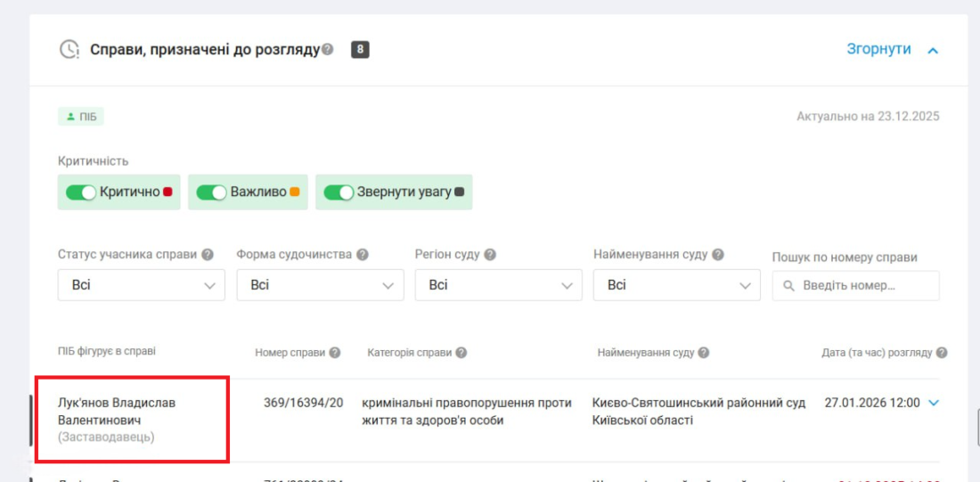Click the vertical scrollbar at right edge

pos(978,427)
